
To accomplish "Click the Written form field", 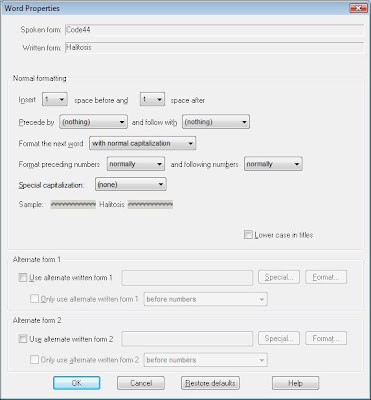I will point(214,48).
